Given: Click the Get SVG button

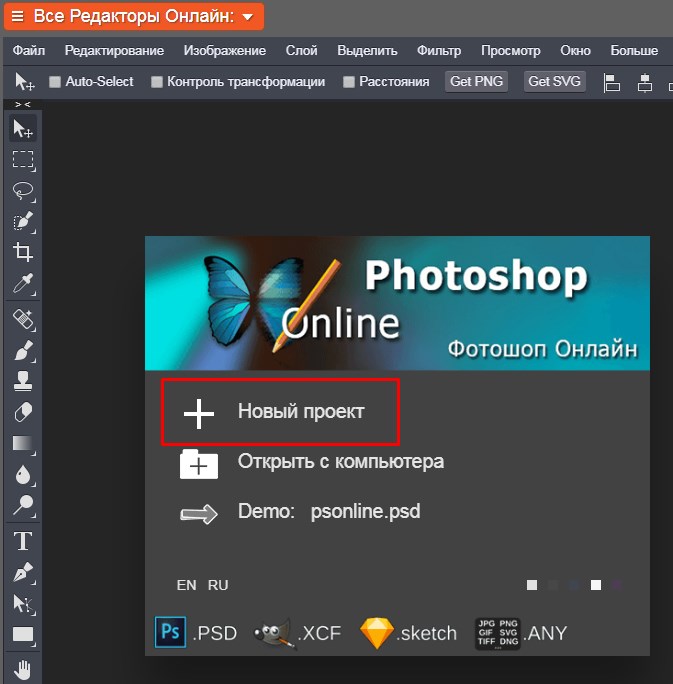Looking at the screenshot, I should [554, 82].
